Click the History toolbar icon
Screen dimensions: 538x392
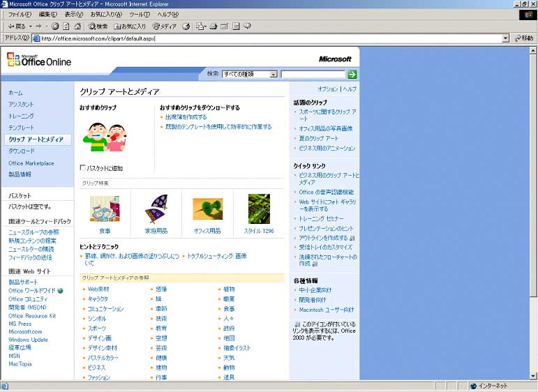pos(186,26)
